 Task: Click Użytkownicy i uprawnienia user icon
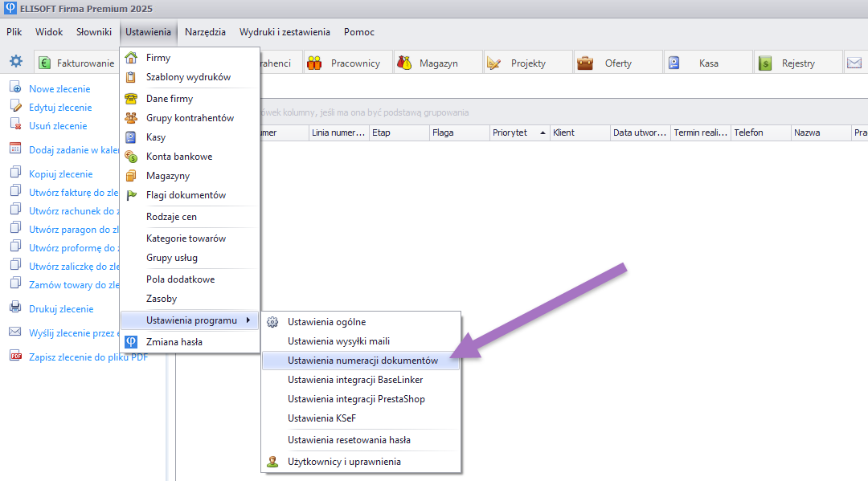(272, 462)
